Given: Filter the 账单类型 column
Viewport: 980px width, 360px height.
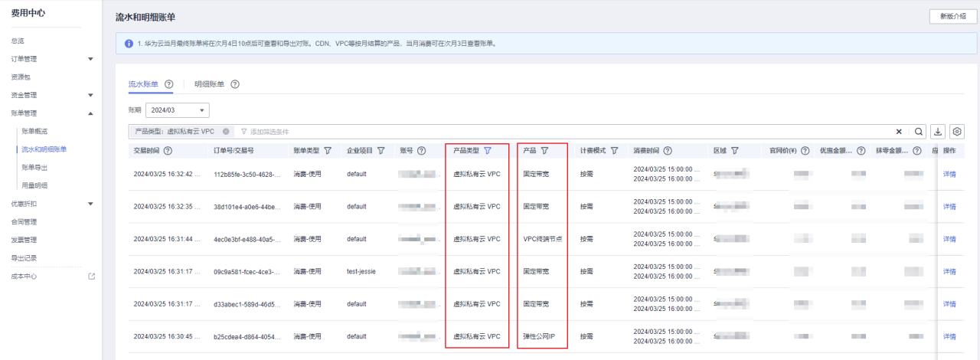Looking at the screenshot, I should [328, 151].
